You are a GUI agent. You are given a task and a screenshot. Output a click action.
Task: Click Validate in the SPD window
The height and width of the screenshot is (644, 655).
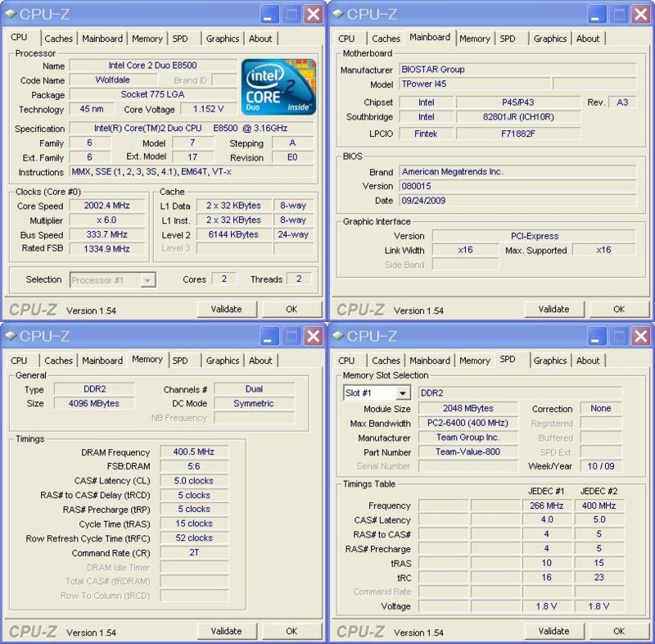coord(554,631)
